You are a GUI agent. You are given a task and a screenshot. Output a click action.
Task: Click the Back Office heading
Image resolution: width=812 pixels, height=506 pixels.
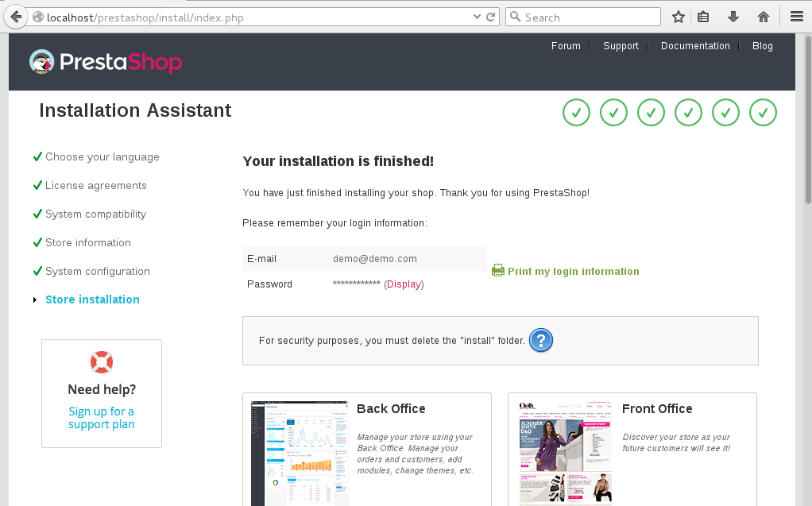tap(391, 408)
